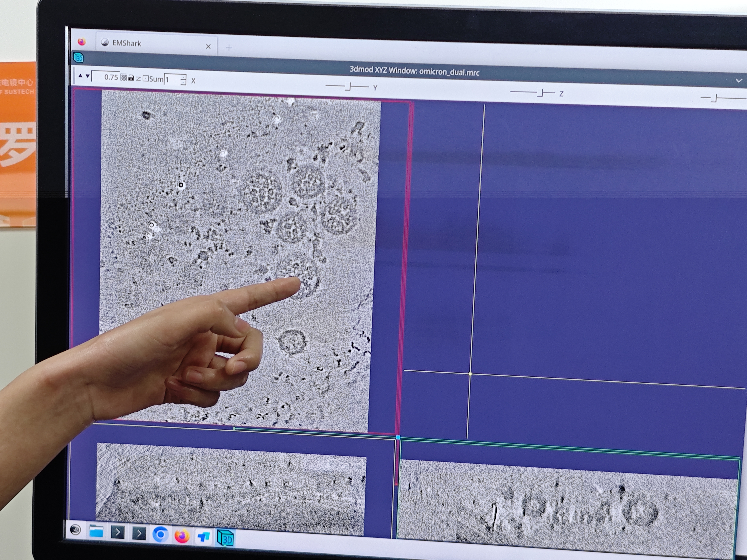This screenshot has width=747, height=560.
Task: Click the 3dmod 3D cube window icon
Action: 78,58
